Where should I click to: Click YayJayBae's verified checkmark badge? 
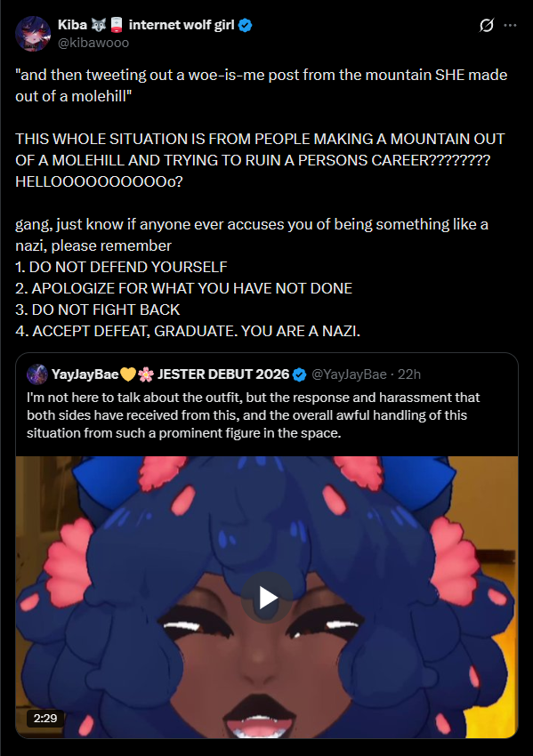tap(300, 374)
